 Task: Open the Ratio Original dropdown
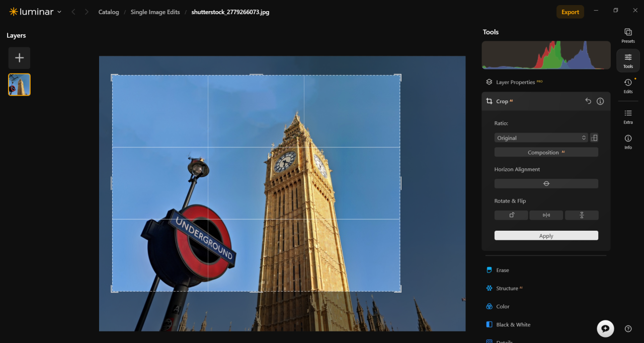(x=541, y=138)
